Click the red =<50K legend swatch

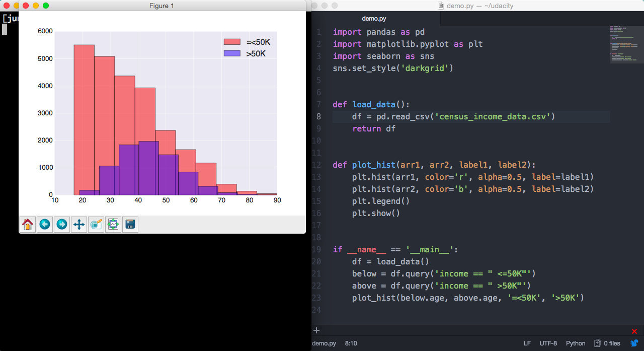232,42
